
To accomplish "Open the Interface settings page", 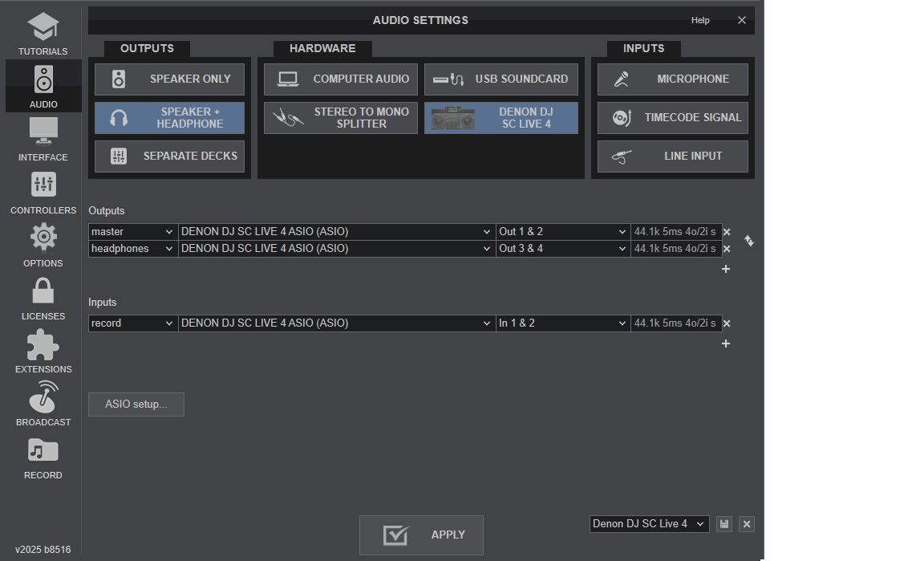I will click(43, 139).
